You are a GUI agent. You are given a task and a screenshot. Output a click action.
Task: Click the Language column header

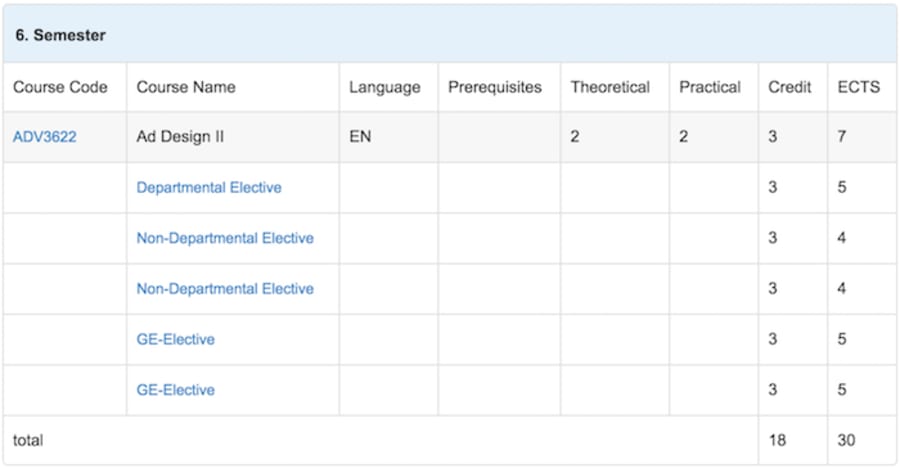(385, 87)
